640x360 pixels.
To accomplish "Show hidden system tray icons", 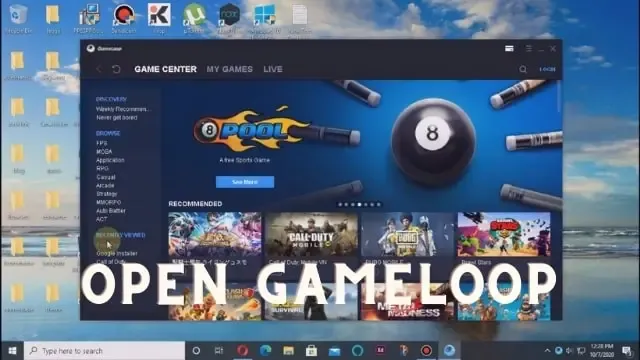I will coord(547,351).
